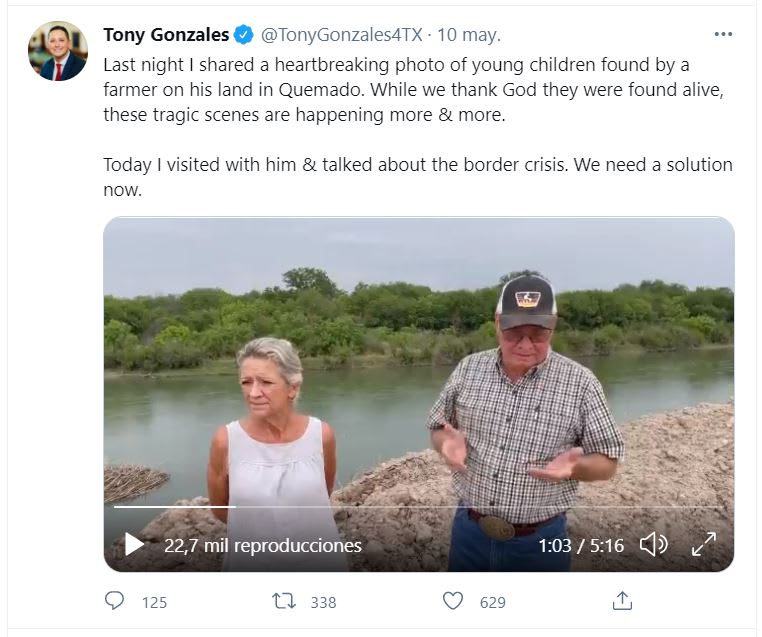Click the 338 retweets count
Viewport: 762px width, 637px height.
click(x=323, y=602)
